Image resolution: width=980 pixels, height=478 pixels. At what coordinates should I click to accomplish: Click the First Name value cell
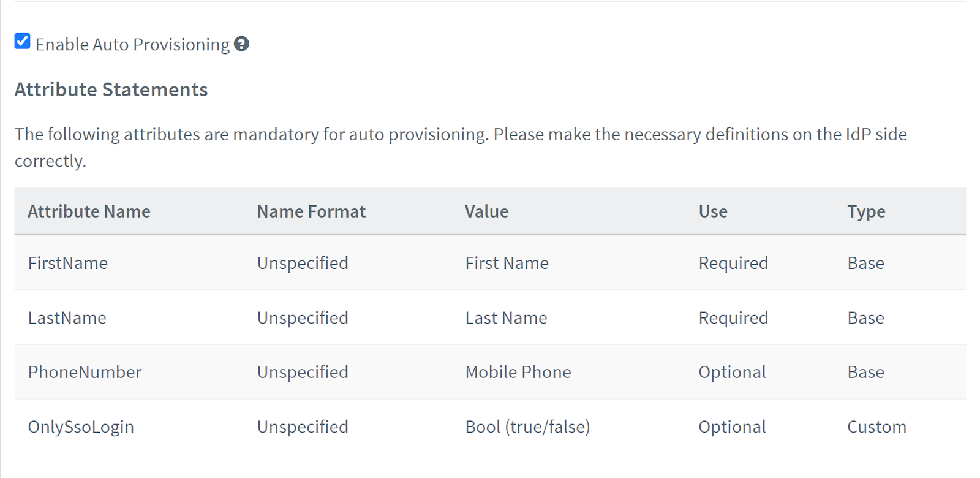tap(507, 263)
